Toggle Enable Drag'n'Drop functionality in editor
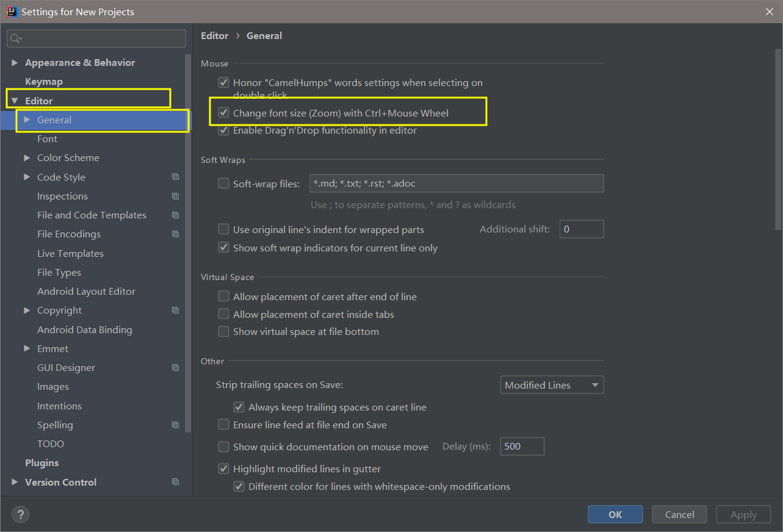783x532 pixels. (223, 130)
